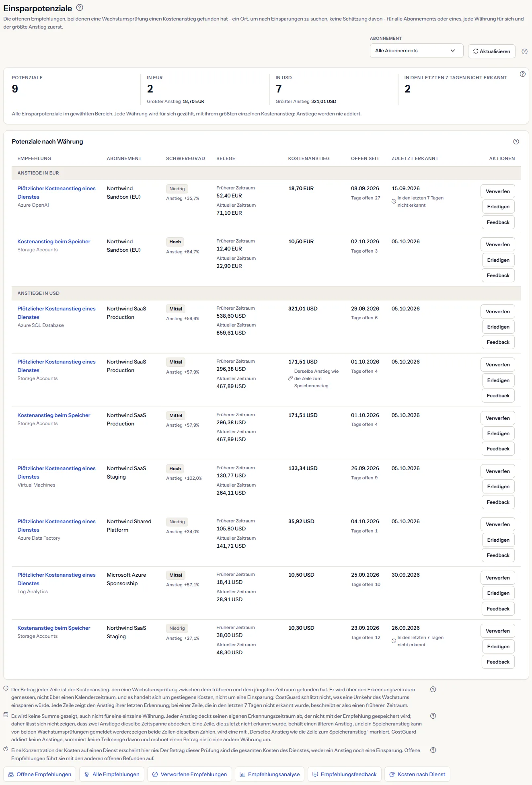Screen dimensions: 532x785
Task: Mark the Azure SQL Database row as Erledigen
Action: point(498,327)
